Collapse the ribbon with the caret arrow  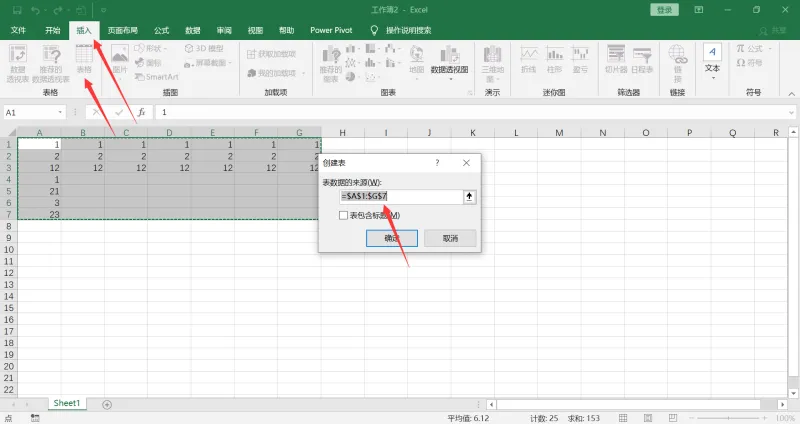(x=791, y=94)
